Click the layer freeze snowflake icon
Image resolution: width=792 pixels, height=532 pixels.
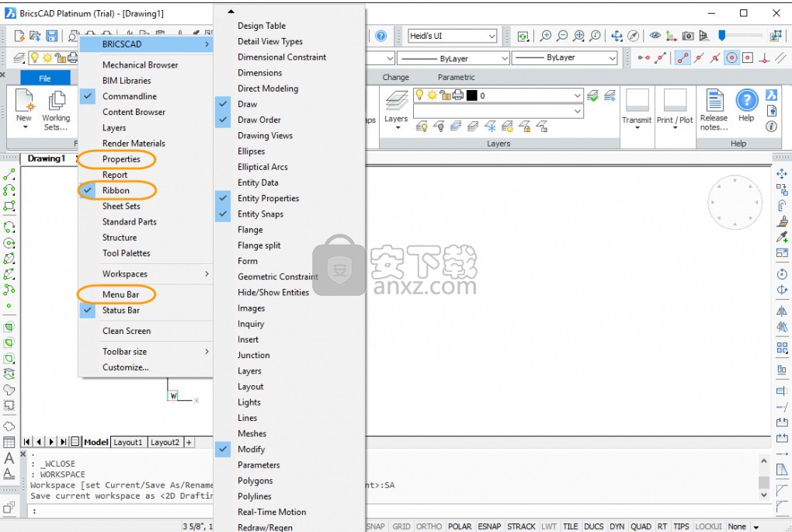tap(491, 127)
